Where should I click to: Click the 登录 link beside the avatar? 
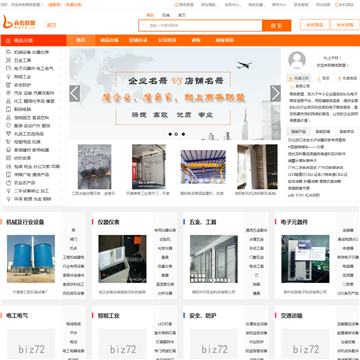tap(326, 79)
